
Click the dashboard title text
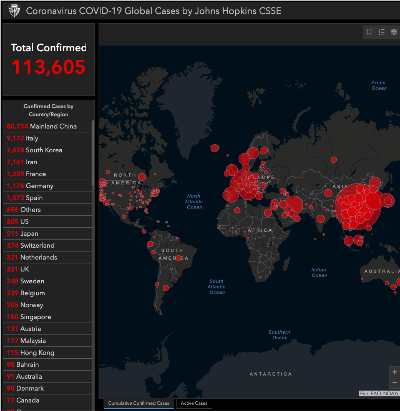(154, 11)
